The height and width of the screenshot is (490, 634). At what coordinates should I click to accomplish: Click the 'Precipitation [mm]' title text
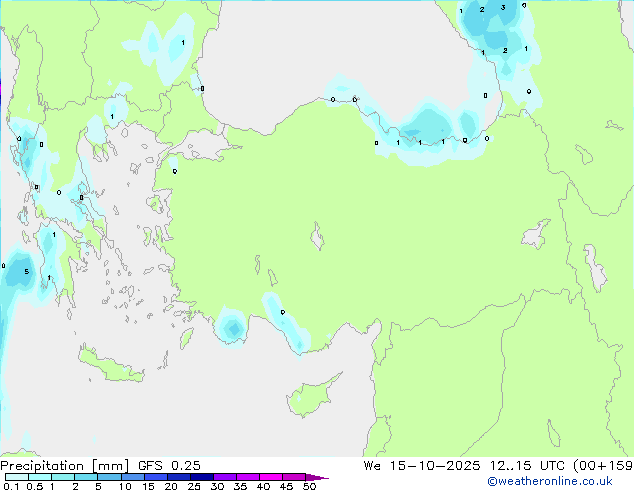click(x=65, y=466)
